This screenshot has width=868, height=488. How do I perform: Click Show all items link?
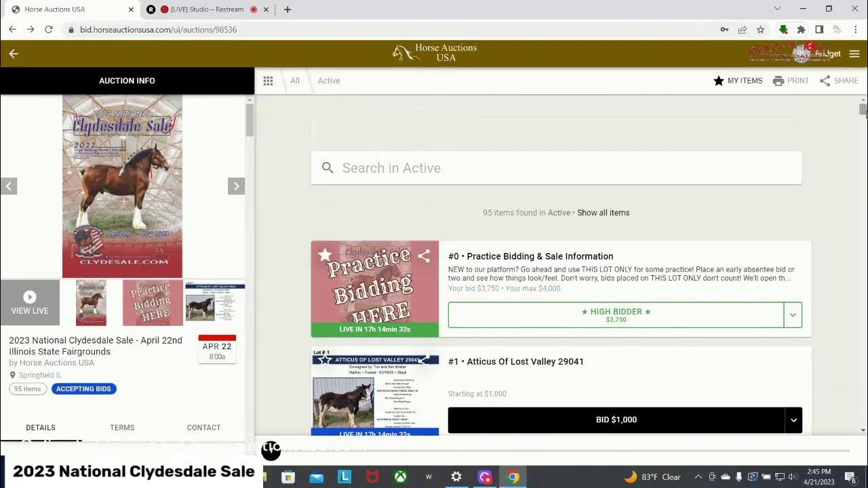coord(604,213)
